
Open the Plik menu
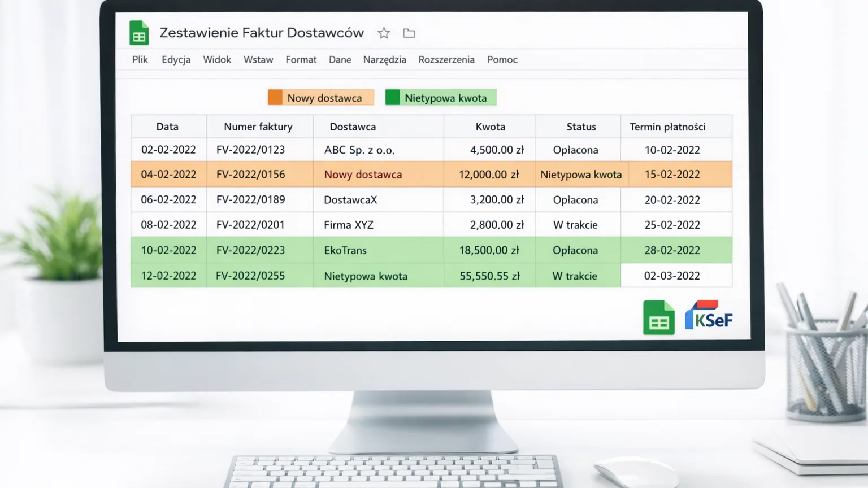point(140,59)
